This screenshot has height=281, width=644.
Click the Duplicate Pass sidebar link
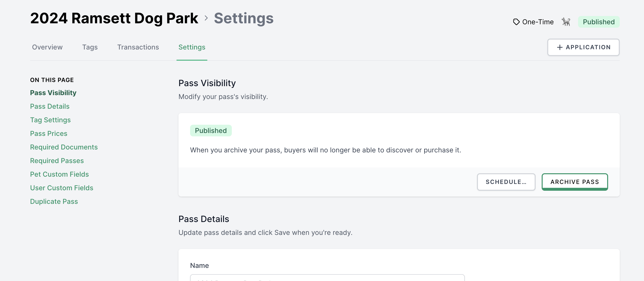pos(54,201)
